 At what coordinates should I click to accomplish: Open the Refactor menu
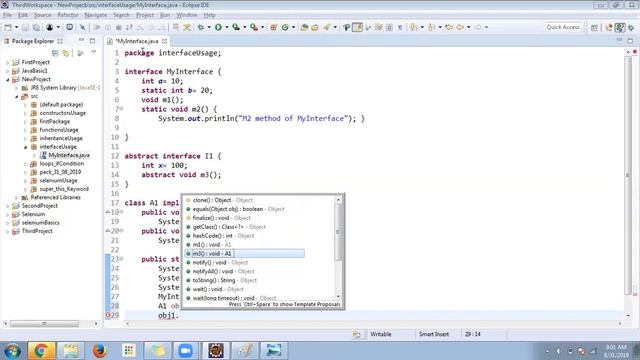67,15
